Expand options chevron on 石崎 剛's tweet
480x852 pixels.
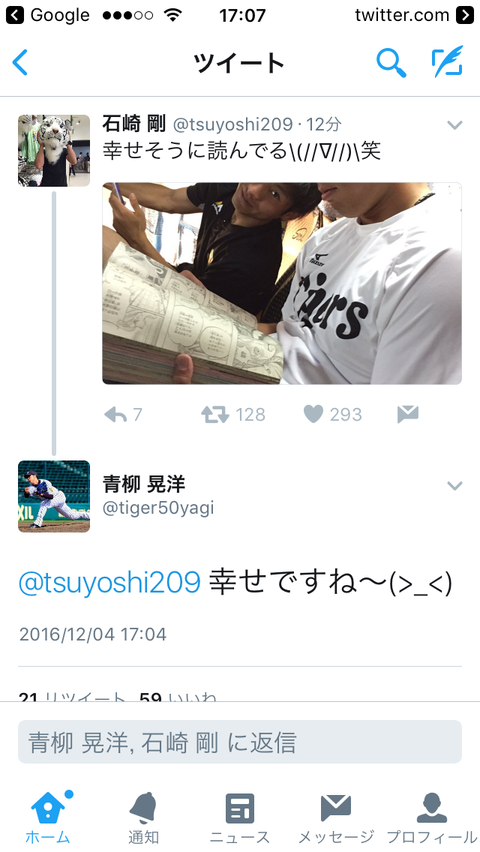454,126
